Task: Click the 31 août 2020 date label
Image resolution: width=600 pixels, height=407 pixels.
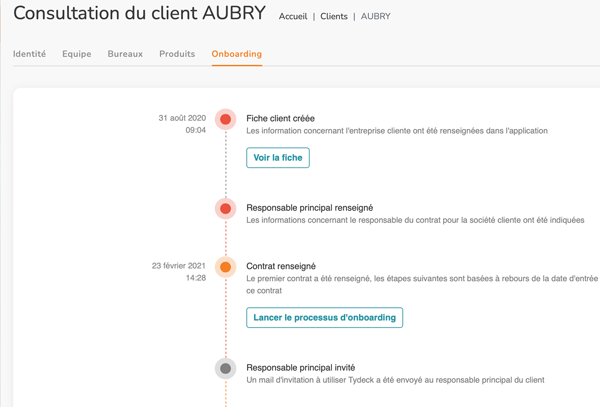Action: click(x=182, y=118)
